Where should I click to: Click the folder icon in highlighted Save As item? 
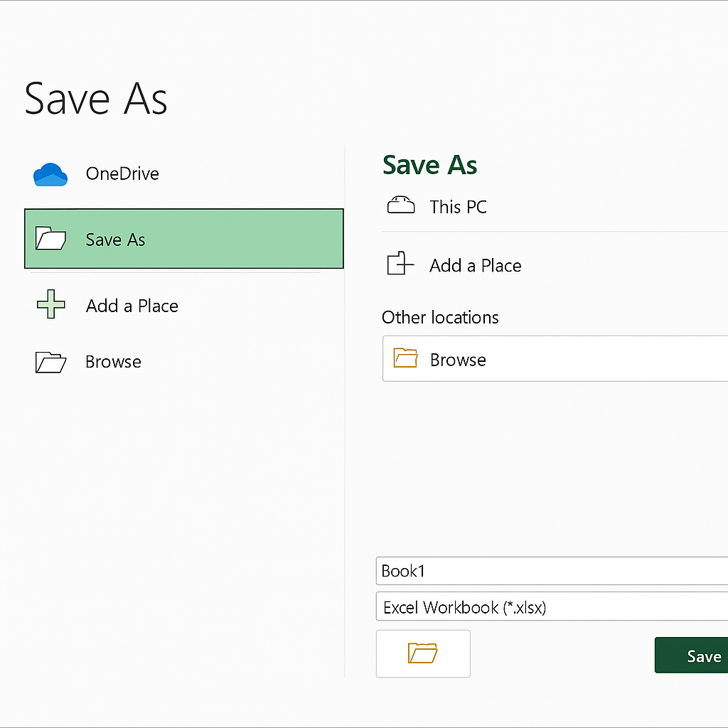[50, 240]
